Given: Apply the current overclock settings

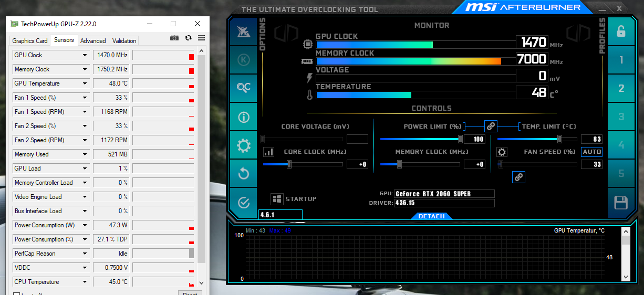Looking at the screenshot, I should (243, 202).
